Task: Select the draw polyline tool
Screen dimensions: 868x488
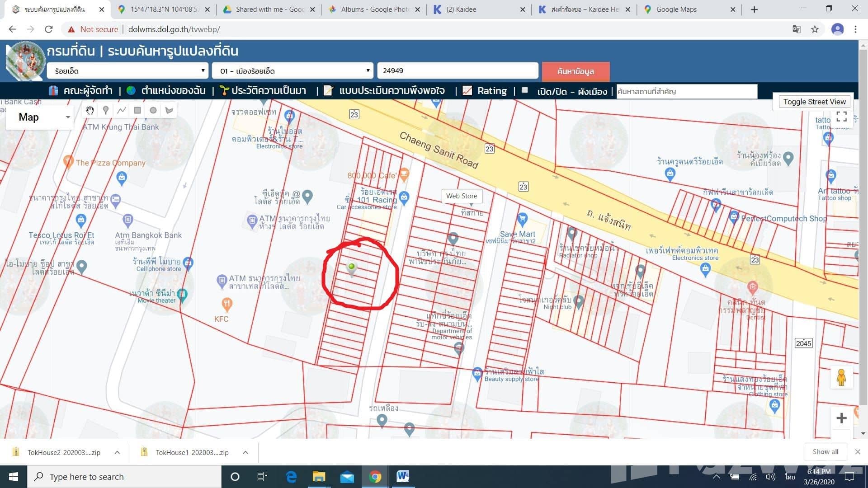Action: (122, 110)
